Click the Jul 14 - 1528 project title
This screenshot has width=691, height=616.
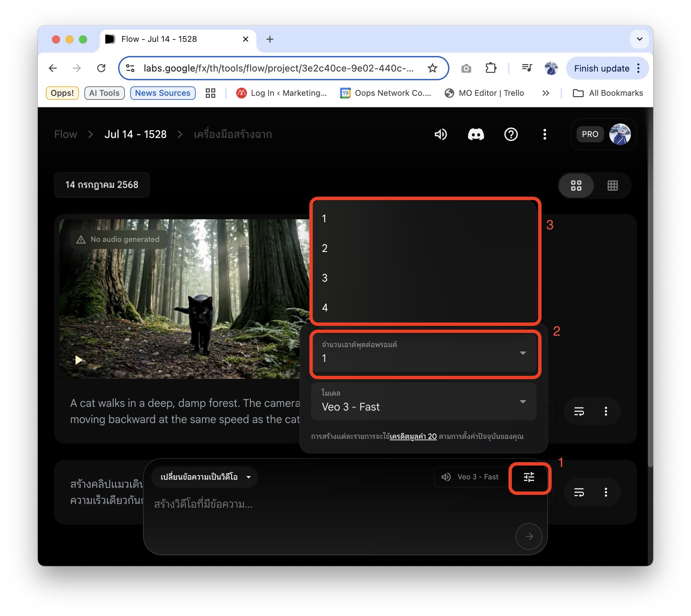coord(135,135)
